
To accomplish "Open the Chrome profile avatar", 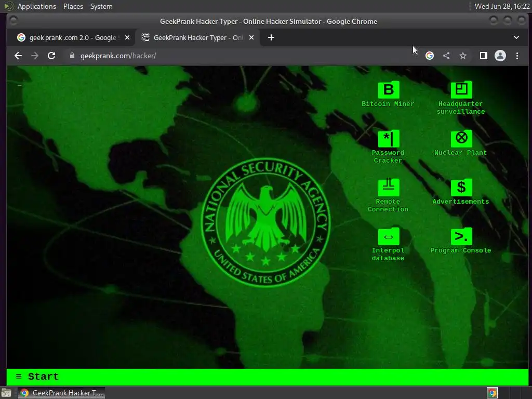I will [500, 56].
